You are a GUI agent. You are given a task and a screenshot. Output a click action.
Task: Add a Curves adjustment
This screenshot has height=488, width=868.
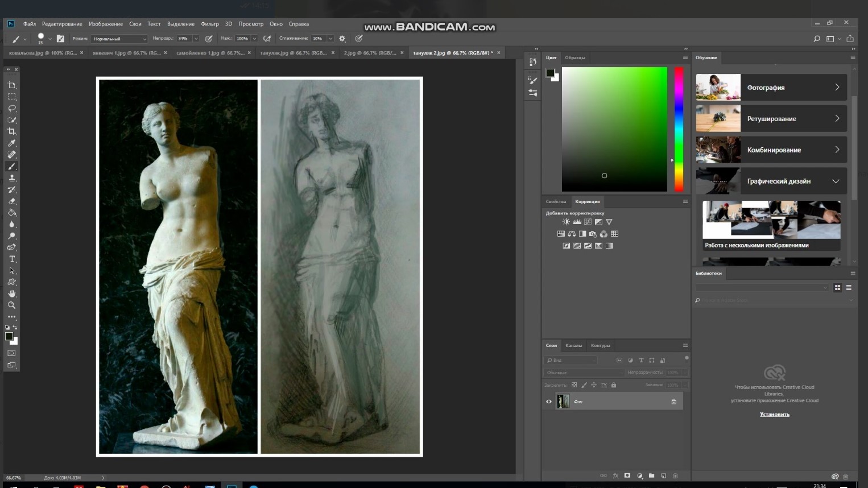click(588, 222)
